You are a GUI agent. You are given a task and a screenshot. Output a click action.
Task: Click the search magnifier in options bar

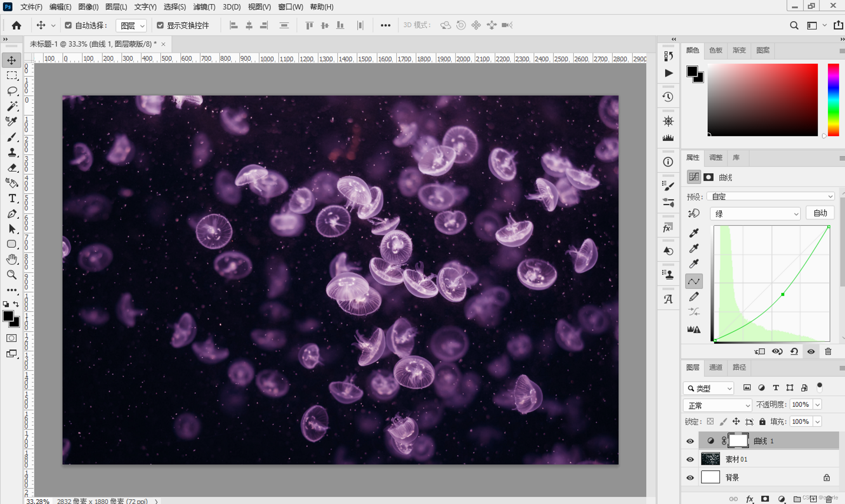794,25
